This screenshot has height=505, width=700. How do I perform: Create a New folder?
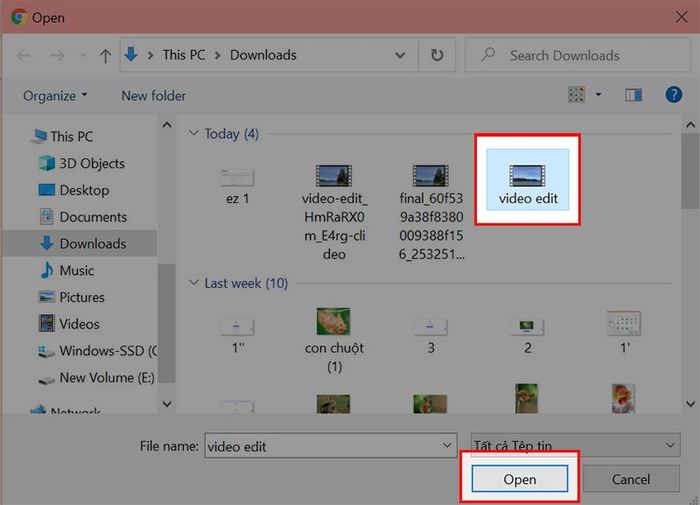153,96
